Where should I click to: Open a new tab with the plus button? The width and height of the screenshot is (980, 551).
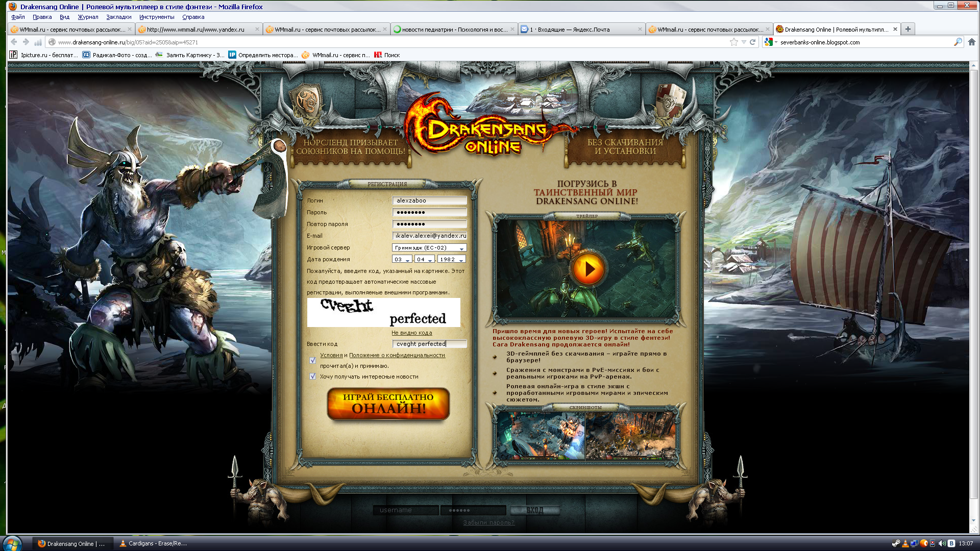pos(908,29)
